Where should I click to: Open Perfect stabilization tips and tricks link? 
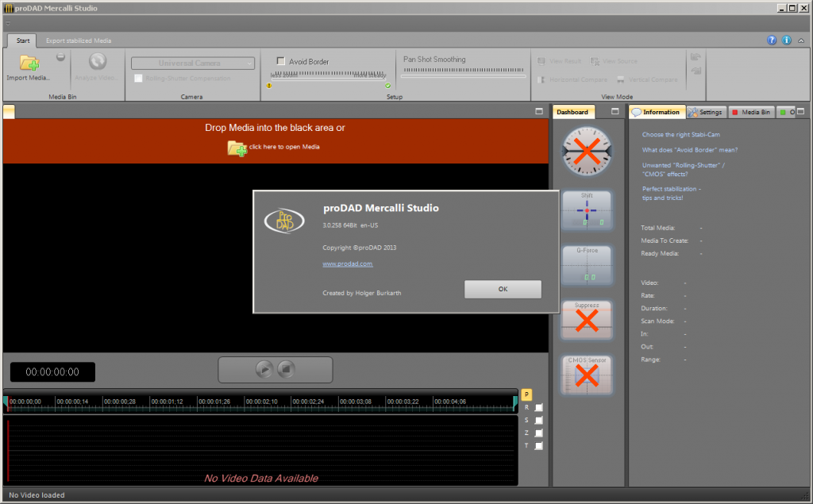(x=672, y=193)
